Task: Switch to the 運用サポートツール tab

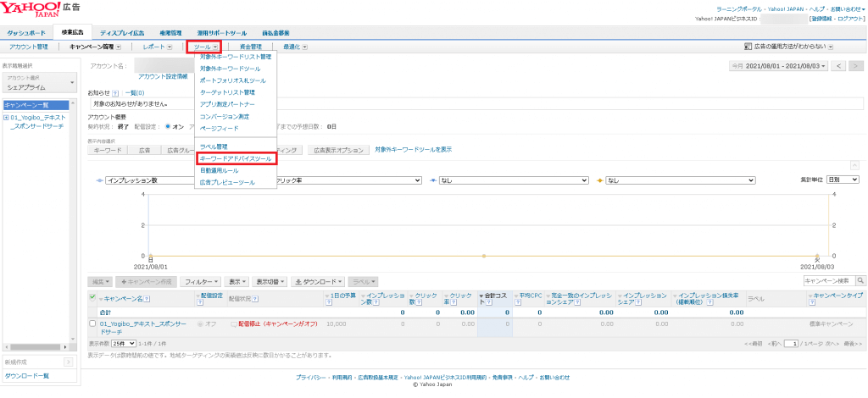Action: (221, 33)
